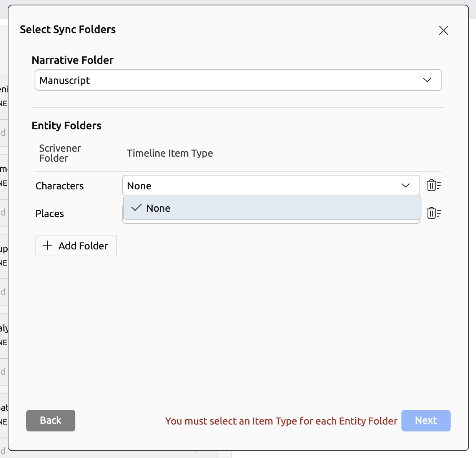The image size is (476, 458).
Task: Click the plus icon beside Add Folder
Action: click(x=47, y=246)
